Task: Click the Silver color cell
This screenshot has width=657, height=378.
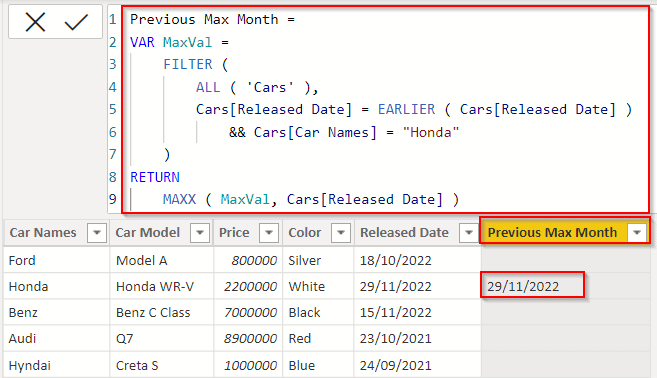Action: (318, 260)
